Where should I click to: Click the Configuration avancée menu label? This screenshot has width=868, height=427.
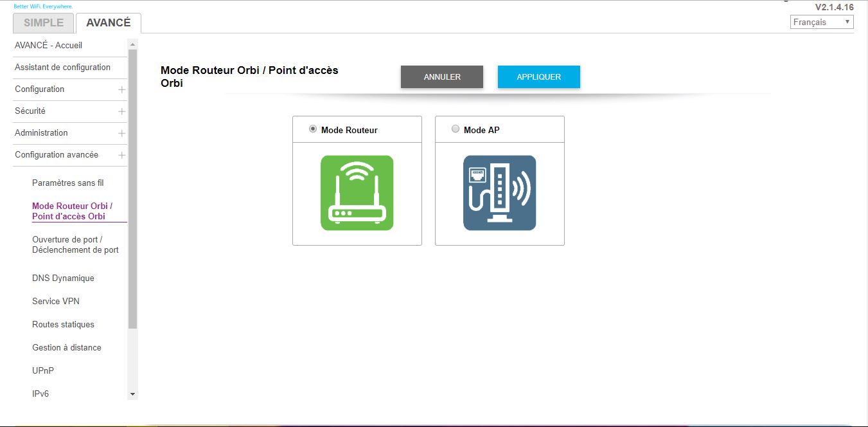pos(57,154)
